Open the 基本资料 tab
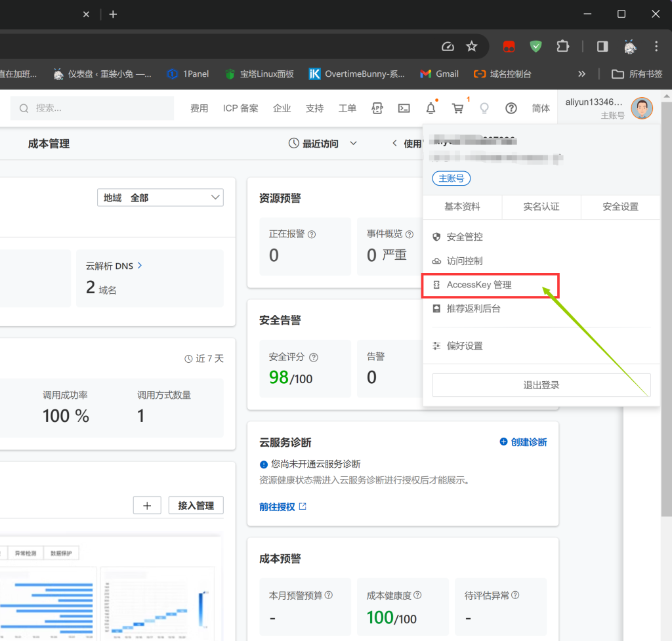672x641 pixels. 462,207
